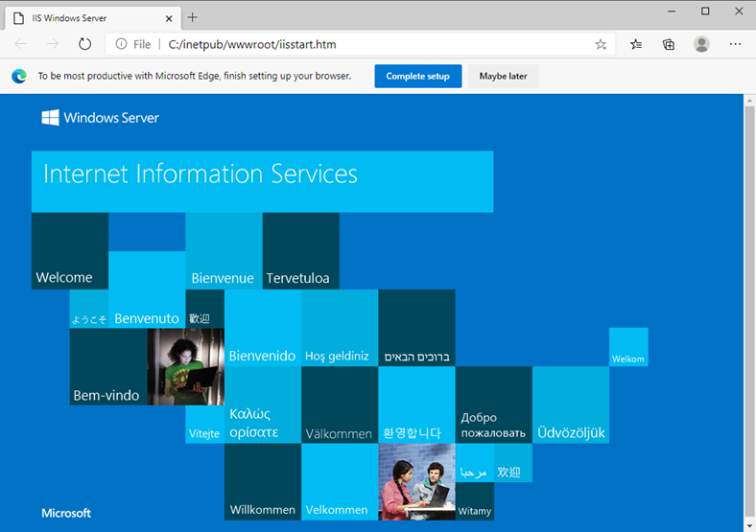This screenshot has width=756, height=532.
Task: Click the Japanese ようこそ tile
Action: [x=89, y=309]
